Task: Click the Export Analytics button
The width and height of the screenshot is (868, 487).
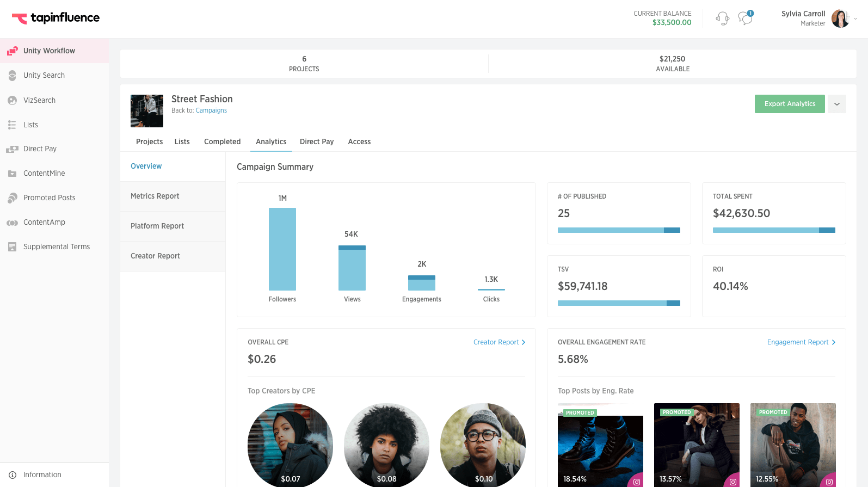Action: 789,104
